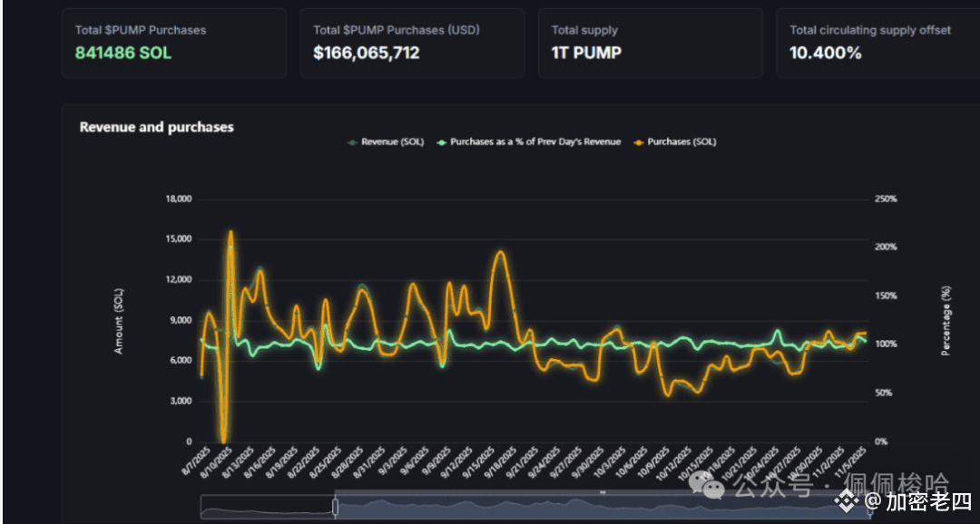Click the drag grip atop the range selector

pos(603,491)
